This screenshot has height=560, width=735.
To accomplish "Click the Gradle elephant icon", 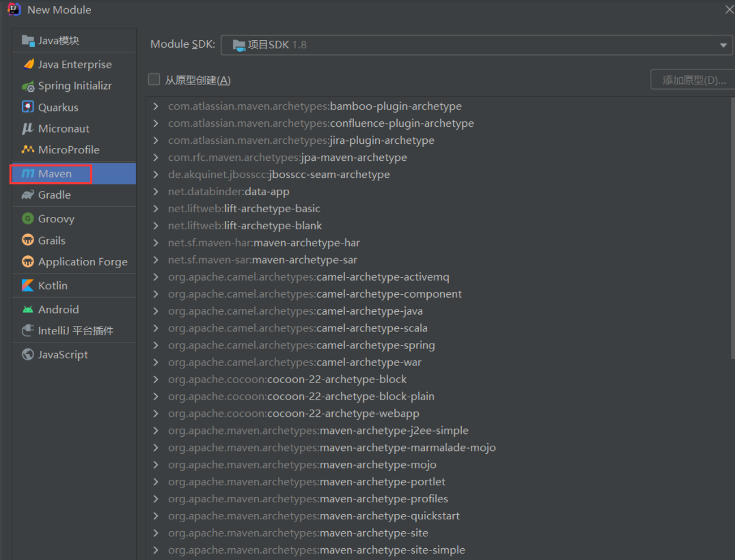I will (28, 195).
